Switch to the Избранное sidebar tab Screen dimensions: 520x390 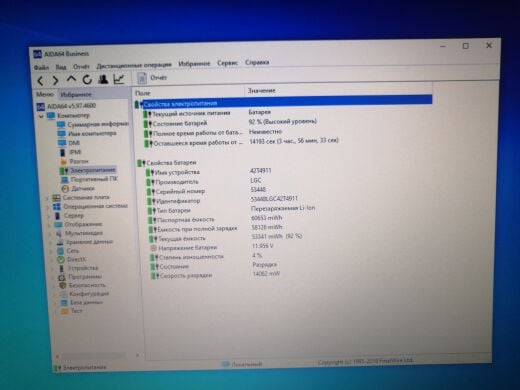click(76, 95)
